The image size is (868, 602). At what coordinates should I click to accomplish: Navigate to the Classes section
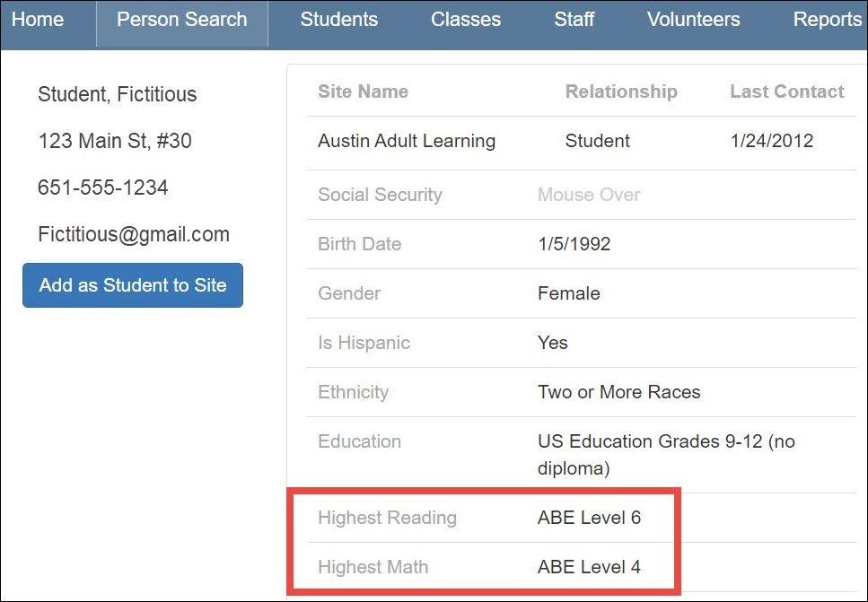[x=465, y=19]
